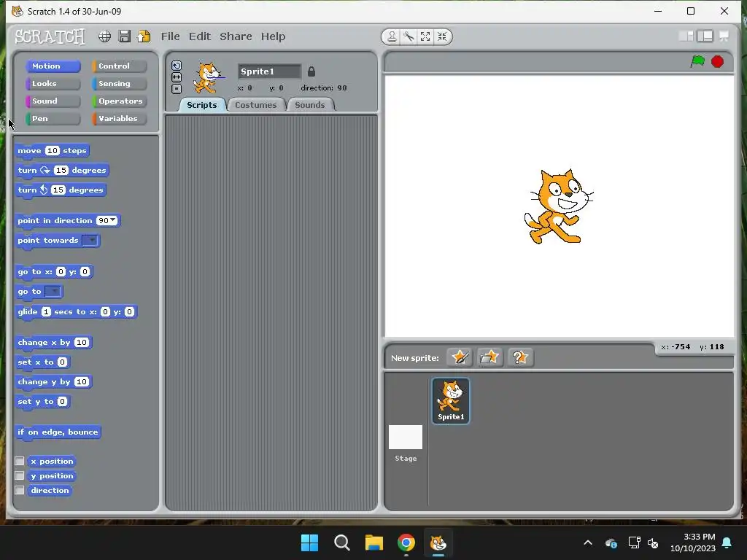Open File Explorer from taskbar
747x560 pixels.
374,542
